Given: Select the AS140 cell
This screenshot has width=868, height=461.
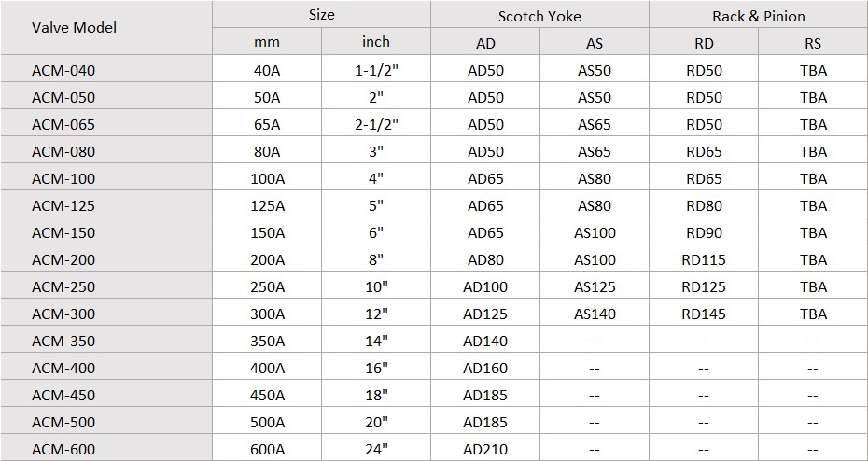Looking at the screenshot, I should point(595,314).
